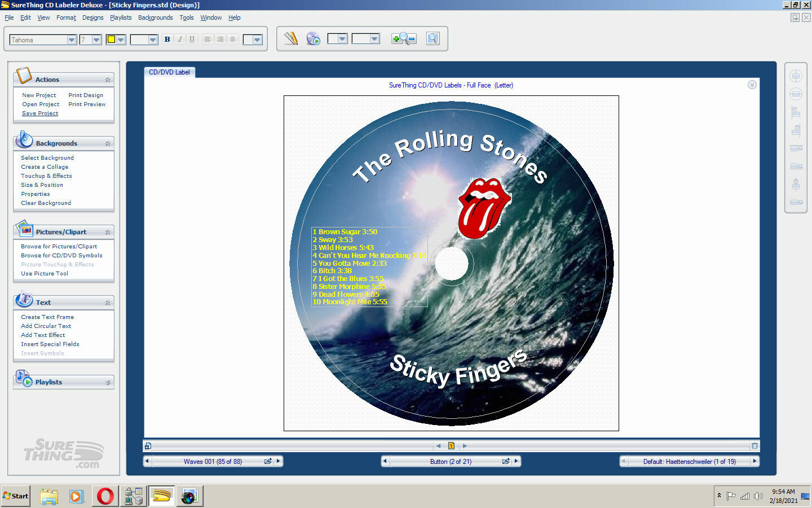Open the Backgrounds menu
812x508 pixels.
point(156,17)
